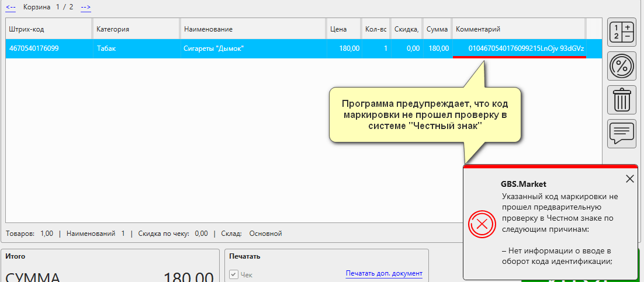Click the "Сумма" column header

(437, 29)
